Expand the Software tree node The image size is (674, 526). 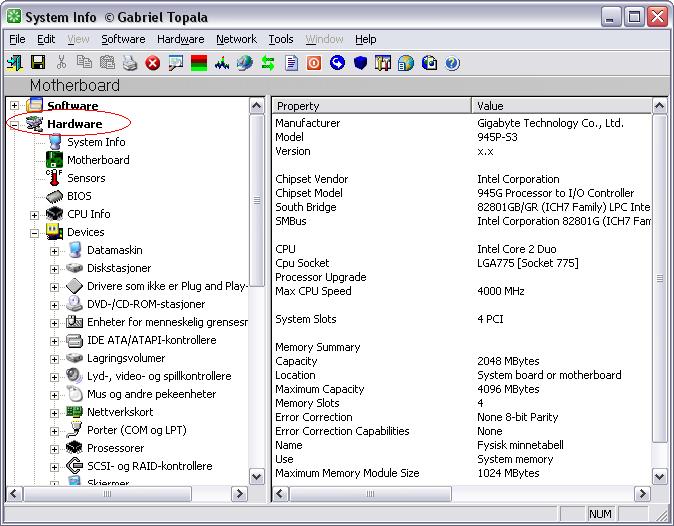[x=15, y=106]
